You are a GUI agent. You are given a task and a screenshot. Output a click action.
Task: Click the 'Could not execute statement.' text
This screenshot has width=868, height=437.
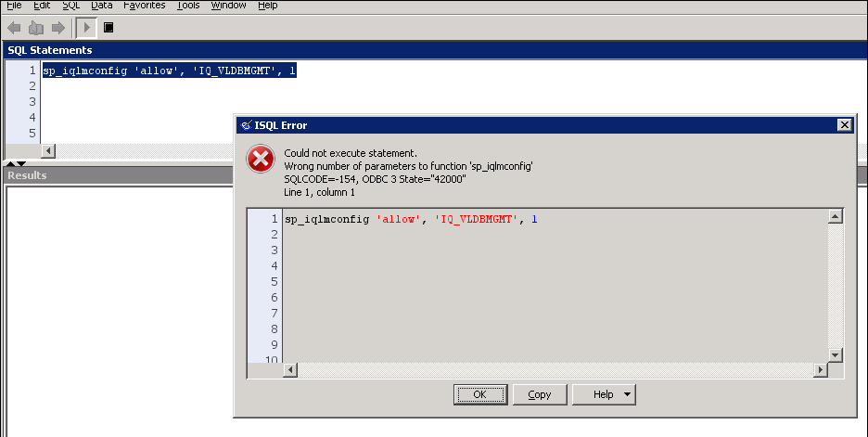click(x=351, y=153)
